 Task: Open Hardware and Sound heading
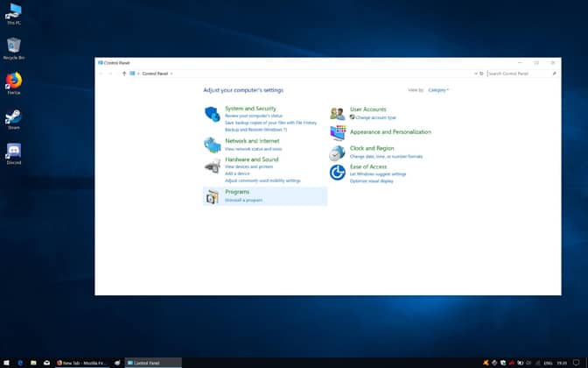[x=252, y=159]
